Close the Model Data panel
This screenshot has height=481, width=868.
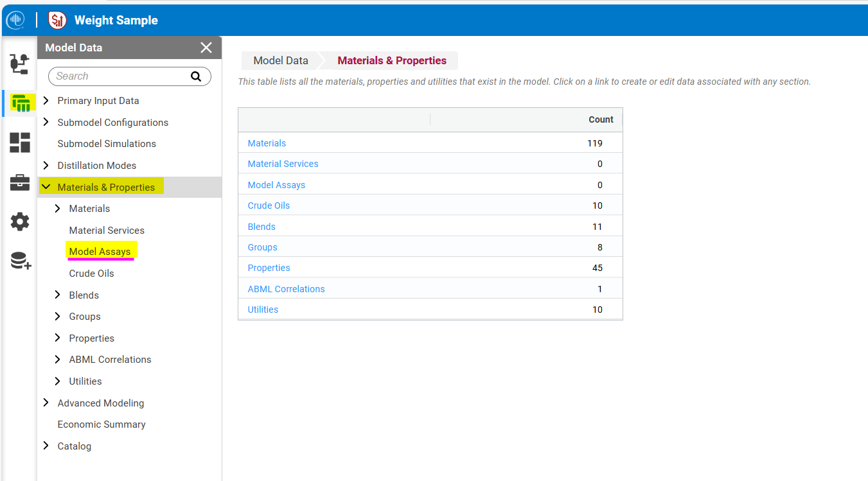(x=206, y=48)
